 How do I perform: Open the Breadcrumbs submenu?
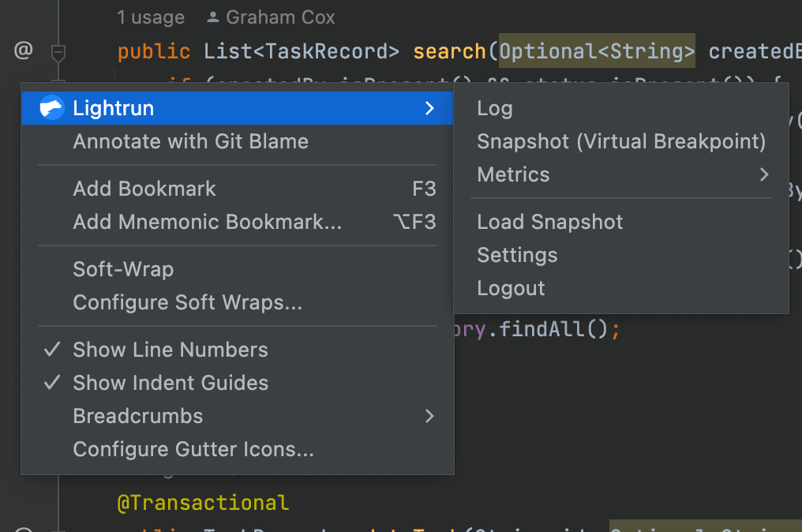pyautogui.click(x=238, y=417)
